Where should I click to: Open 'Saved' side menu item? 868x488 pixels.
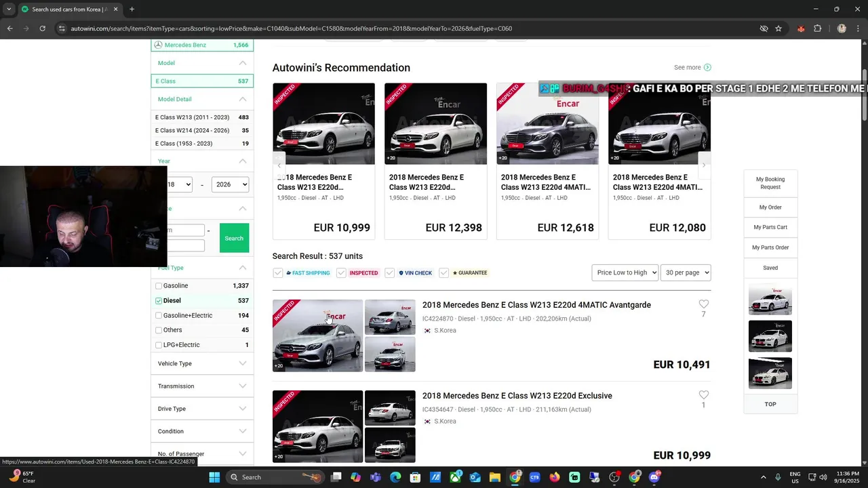(x=770, y=268)
